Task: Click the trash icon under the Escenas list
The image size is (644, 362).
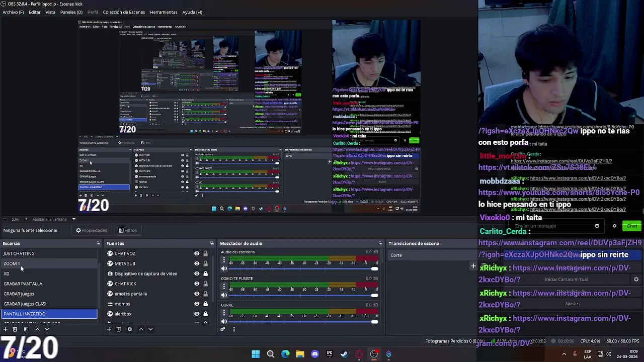Action: click(15, 329)
